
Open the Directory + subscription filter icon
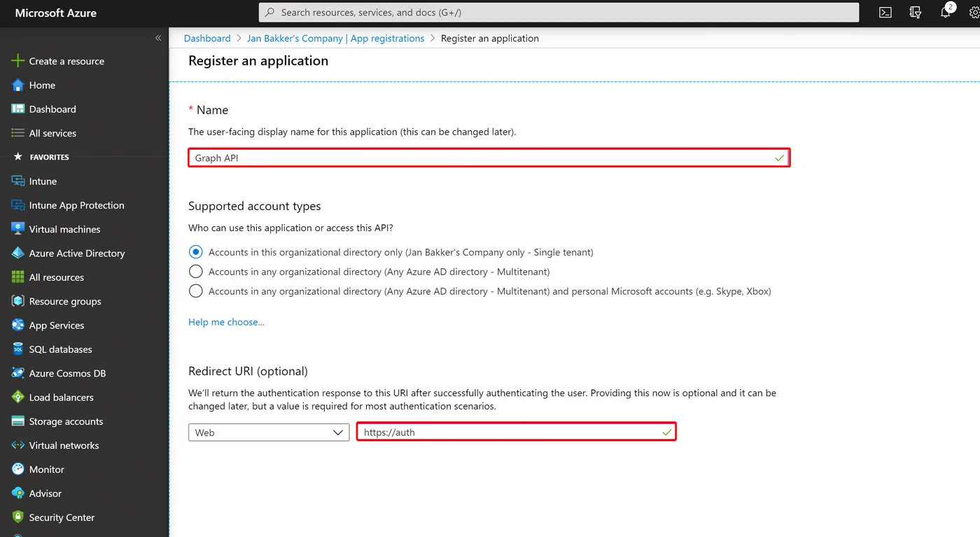click(916, 12)
